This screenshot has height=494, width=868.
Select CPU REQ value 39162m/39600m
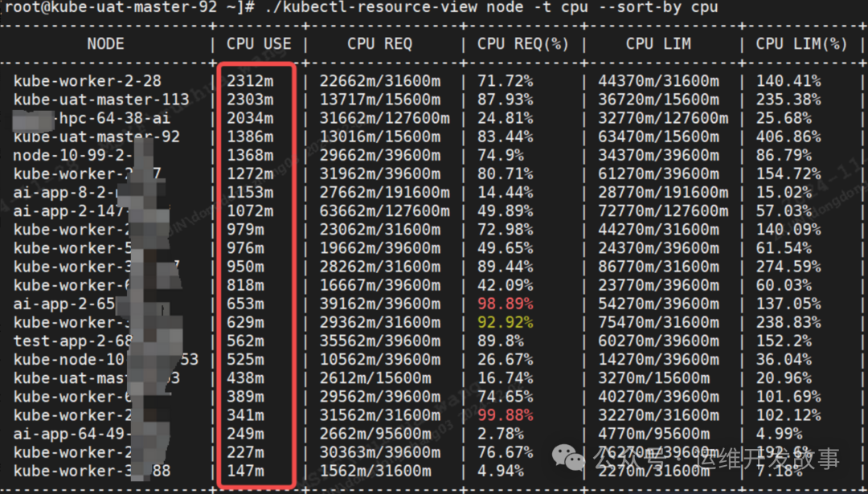[x=379, y=304]
